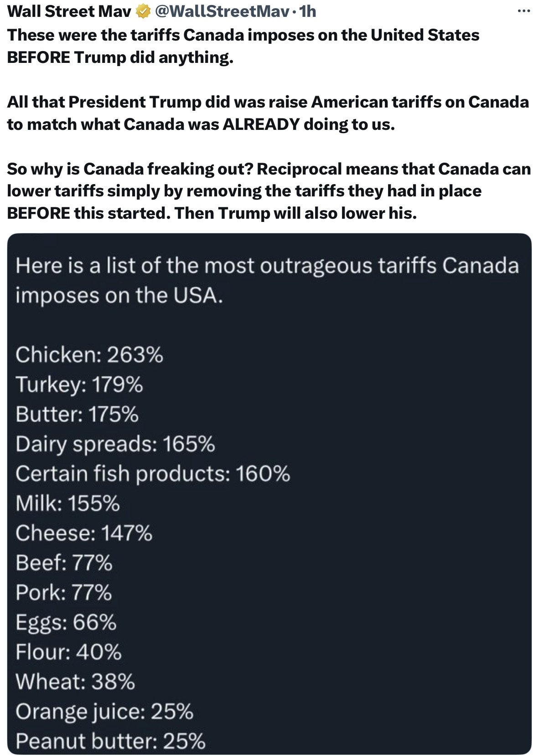Screen dimensions: 538x756
Task: Click the paragraph starting "So why is Canada"
Action: pos(269,190)
